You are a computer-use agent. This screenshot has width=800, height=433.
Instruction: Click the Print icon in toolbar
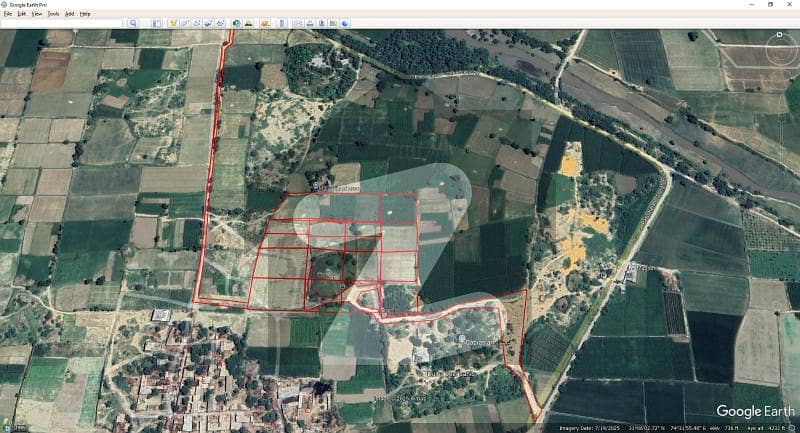pos(309,23)
